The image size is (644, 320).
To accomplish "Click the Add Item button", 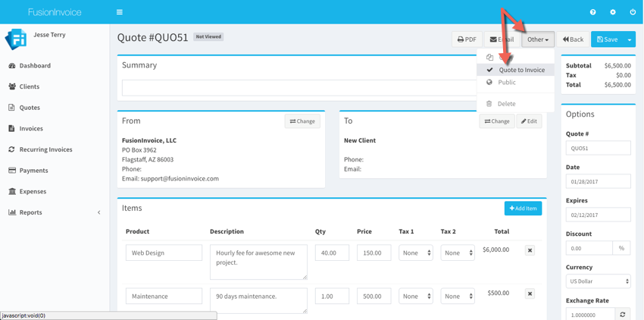I will pos(523,208).
